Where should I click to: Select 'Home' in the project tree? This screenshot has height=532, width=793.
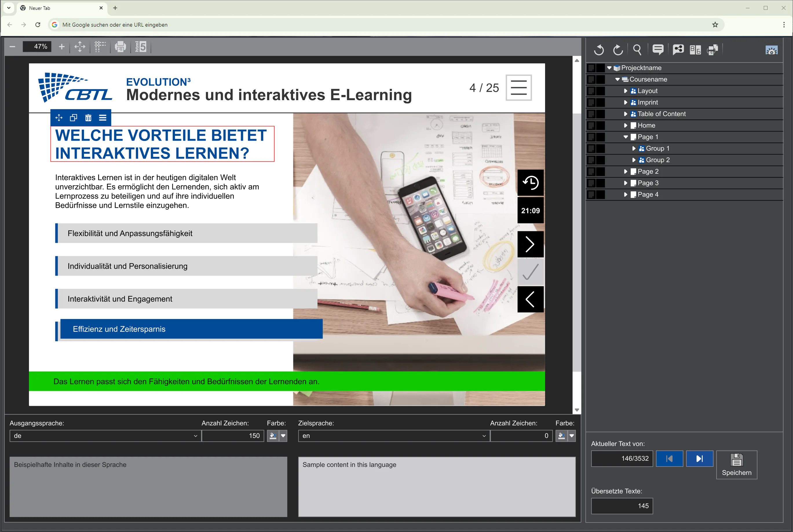[x=646, y=126]
